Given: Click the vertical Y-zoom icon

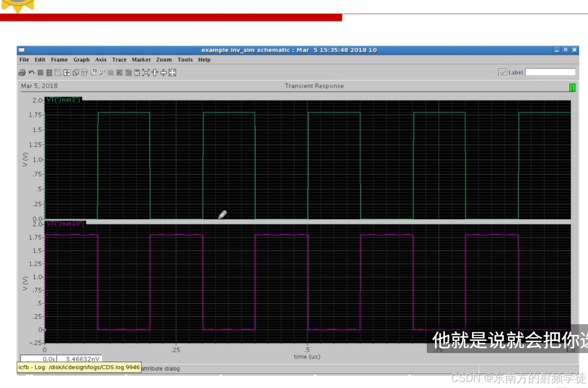Looking at the screenshot, I should click(164, 73).
